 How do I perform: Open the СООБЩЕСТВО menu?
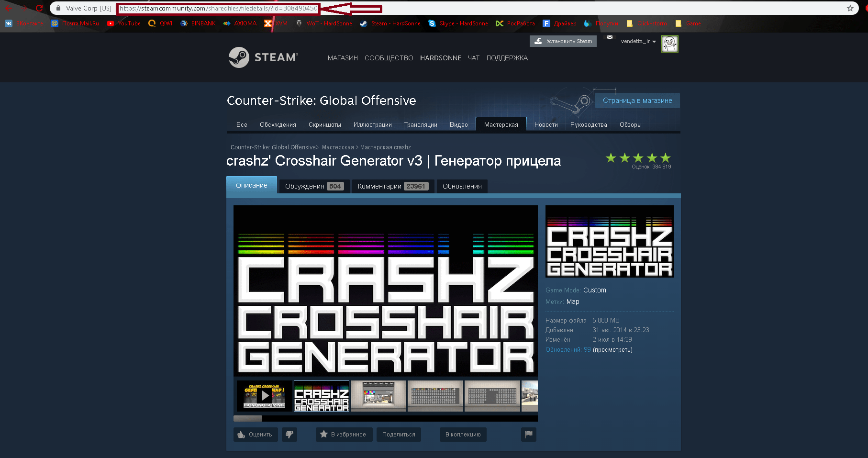pyautogui.click(x=389, y=58)
